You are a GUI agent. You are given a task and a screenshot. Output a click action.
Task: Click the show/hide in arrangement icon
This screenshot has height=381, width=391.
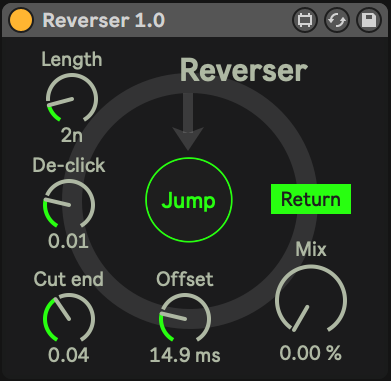[305, 20]
